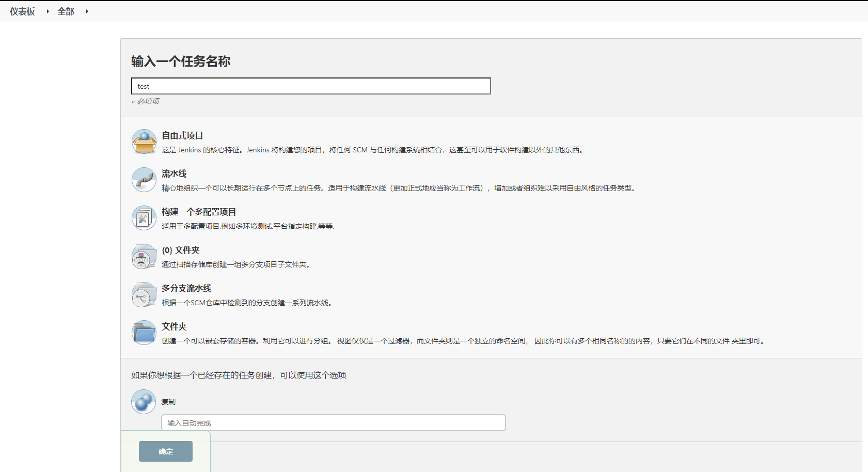Click the 自由式项目 freestyle project icon
This screenshot has width=868, height=472.
pos(144,141)
